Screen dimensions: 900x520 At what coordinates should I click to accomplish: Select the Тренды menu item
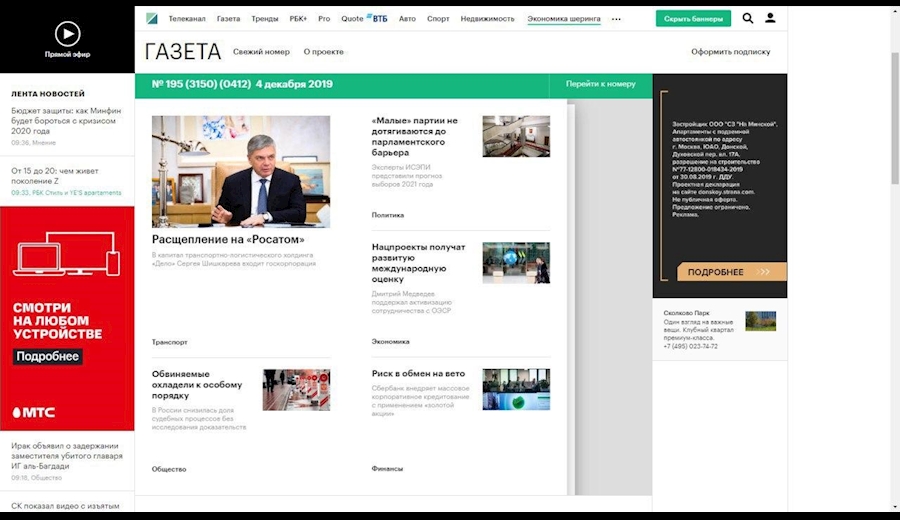265,18
